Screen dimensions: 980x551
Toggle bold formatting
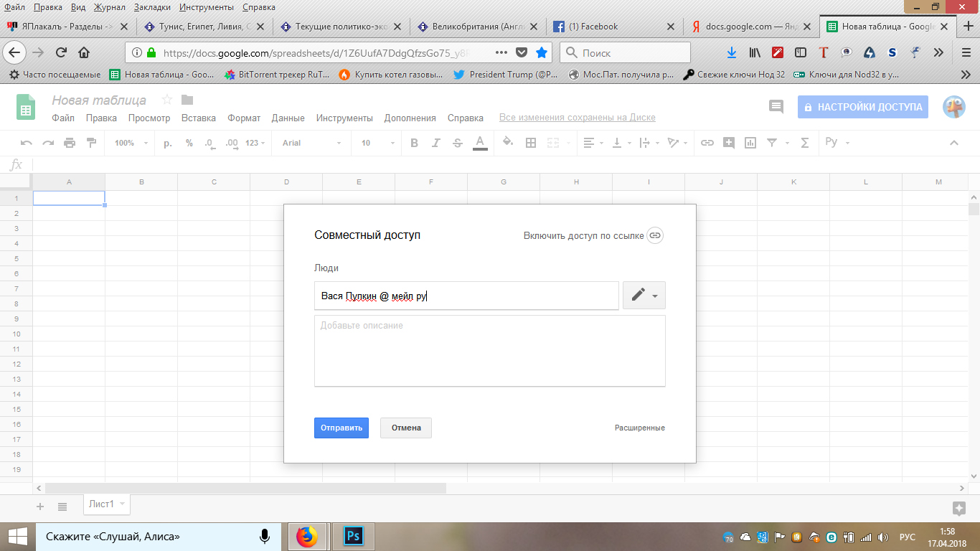pos(414,143)
